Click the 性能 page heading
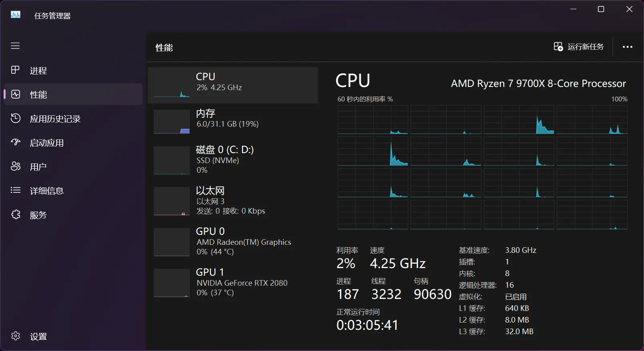 [164, 48]
